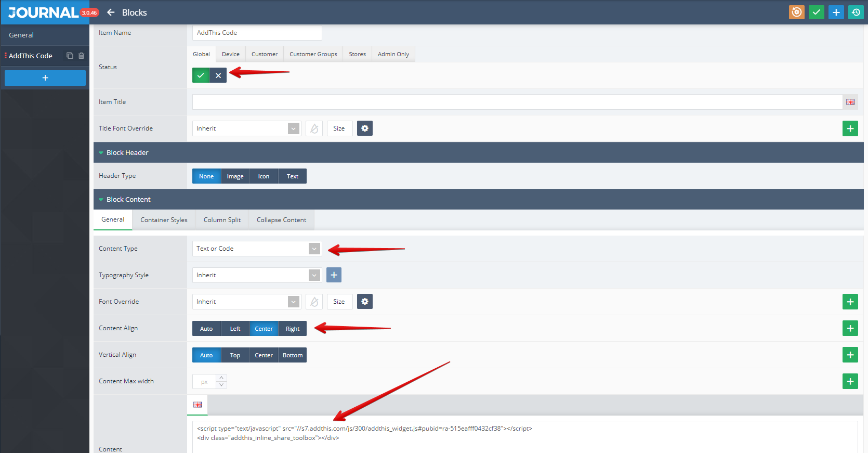Decrease Content Max width with down arrow

(221, 385)
